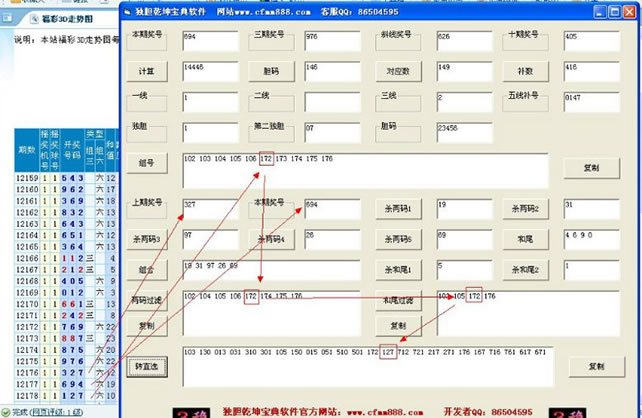Click the 计算 button
The width and height of the screenshot is (642, 418).
pyautogui.click(x=148, y=71)
